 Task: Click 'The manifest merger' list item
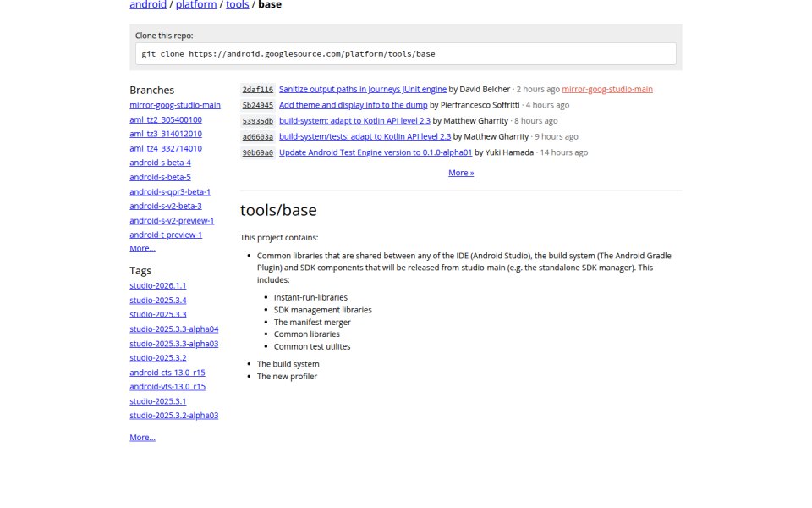(x=312, y=322)
